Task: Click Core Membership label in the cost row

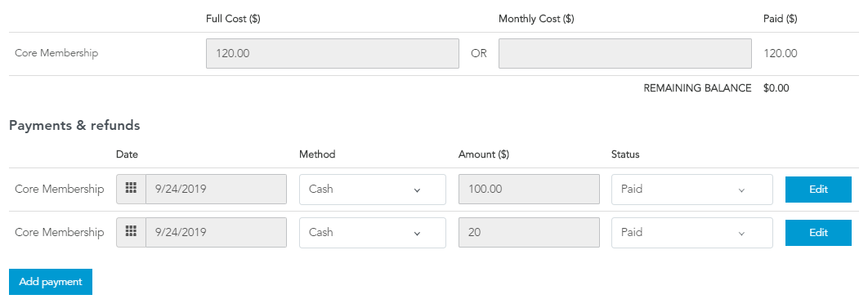Action: (56, 54)
